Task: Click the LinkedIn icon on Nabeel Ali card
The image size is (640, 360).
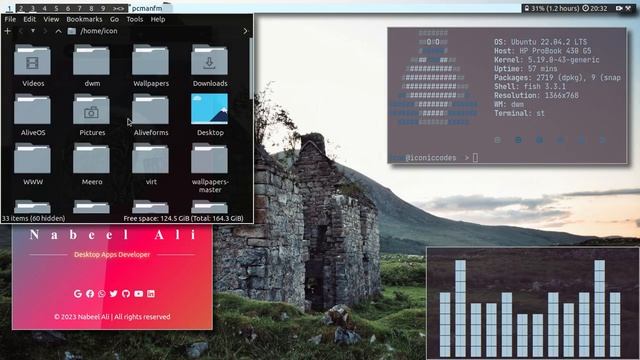Action: 151,293
